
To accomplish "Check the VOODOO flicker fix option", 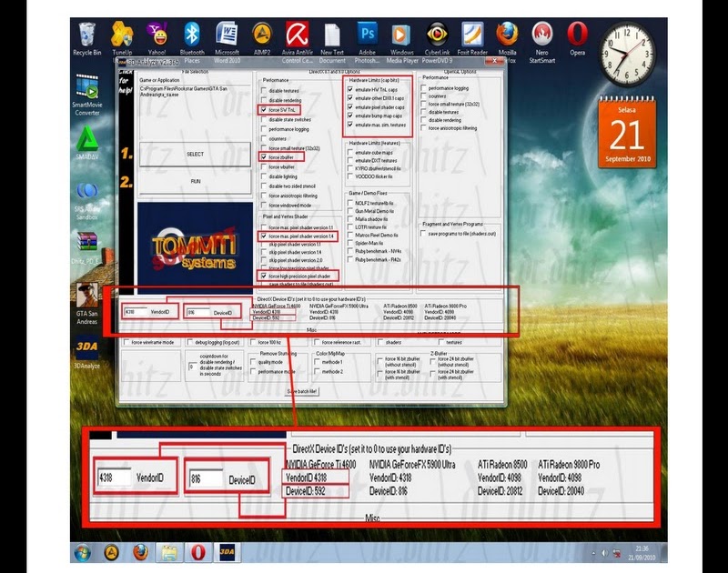I will pyautogui.click(x=350, y=176).
